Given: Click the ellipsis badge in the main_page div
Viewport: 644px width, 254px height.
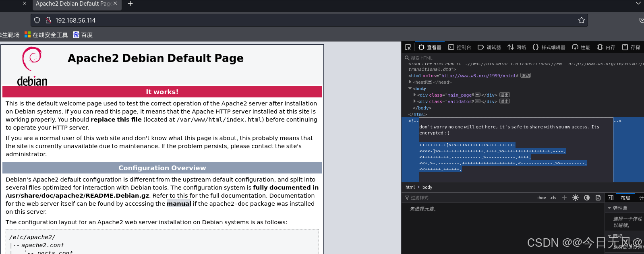Looking at the screenshot, I should point(478,95).
